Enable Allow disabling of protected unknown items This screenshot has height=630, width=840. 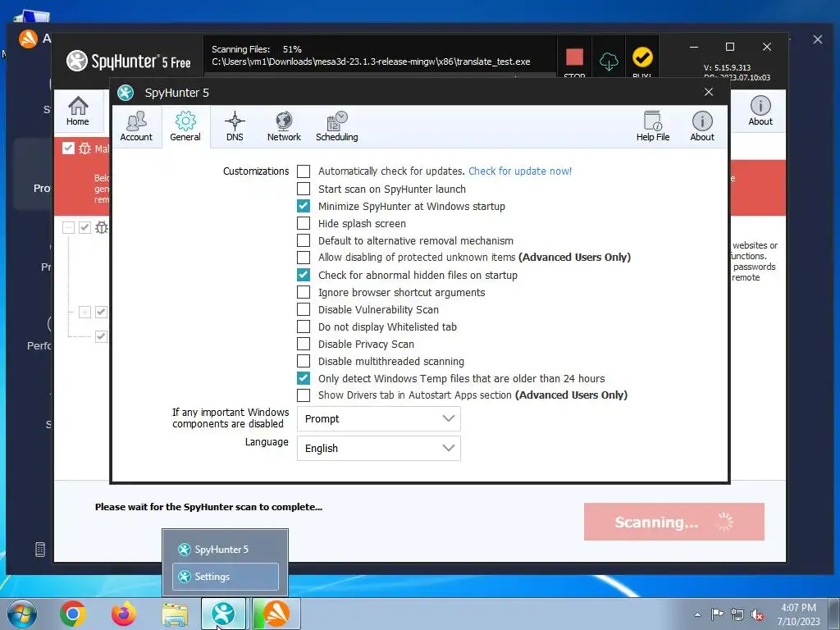(x=304, y=257)
